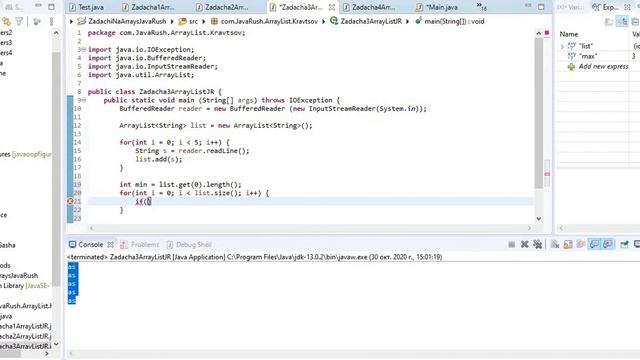Screen dimensions: 640x360
Task: Expand breadcrumb arrow before Zadacha3ArrayListJR
Action: [x=324, y=21]
